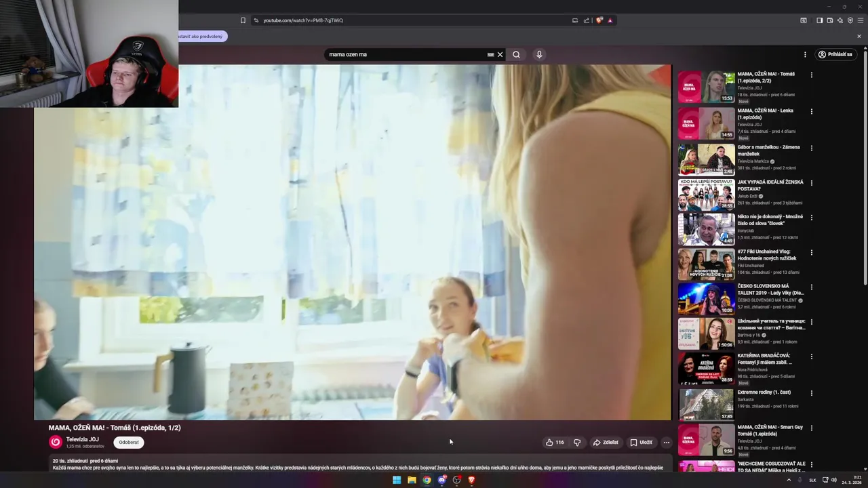The height and width of the screenshot is (488, 868).
Task: Open Brave browser taskbar icon
Action: (x=471, y=480)
